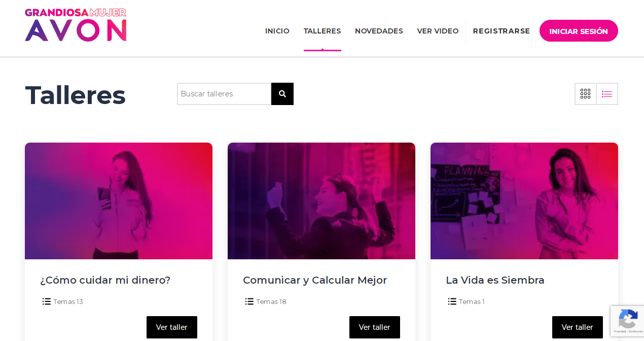Viewport: 644px width, 341px height.
Task: Click Ver taller for Comunicar y Calcular Mejor
Action: pos(375,327)
